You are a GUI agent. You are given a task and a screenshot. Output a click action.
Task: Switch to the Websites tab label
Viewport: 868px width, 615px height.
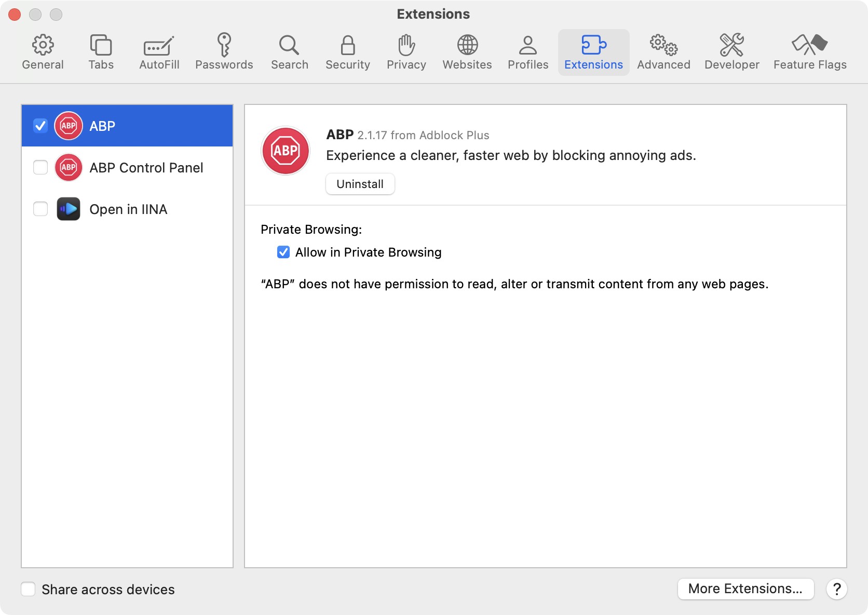click(x=467, y=64)
